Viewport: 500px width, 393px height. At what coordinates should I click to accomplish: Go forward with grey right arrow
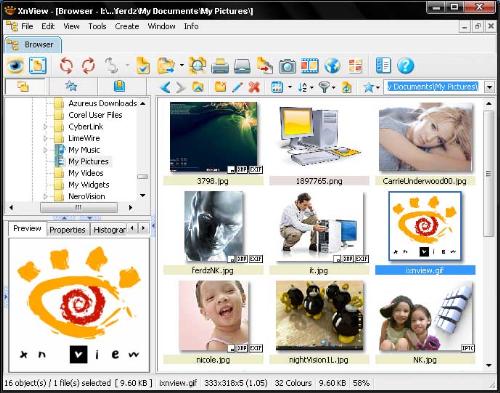(181, 88)
